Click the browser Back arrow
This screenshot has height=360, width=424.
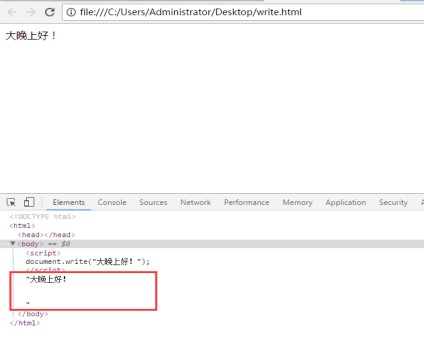(x=12, y=12)
